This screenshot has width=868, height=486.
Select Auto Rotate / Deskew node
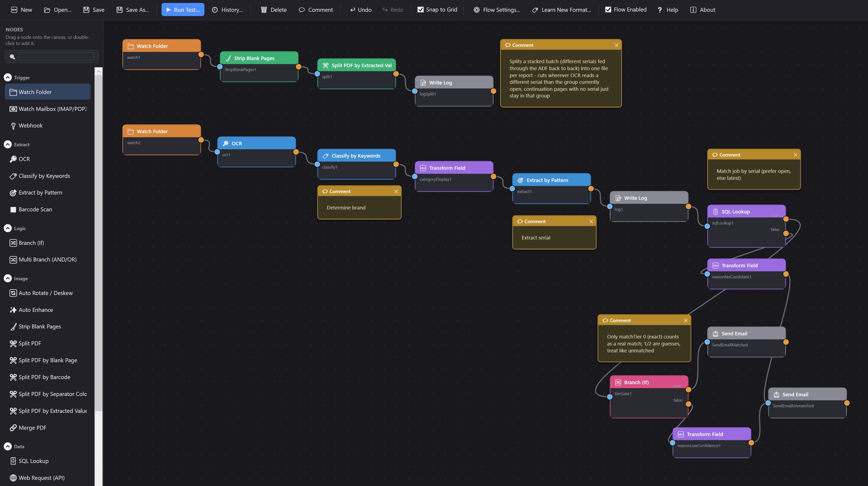click(x=47, y=293)
